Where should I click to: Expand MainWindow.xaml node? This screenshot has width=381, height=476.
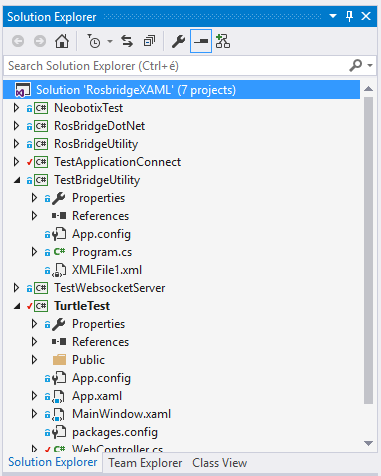point(34,414)
